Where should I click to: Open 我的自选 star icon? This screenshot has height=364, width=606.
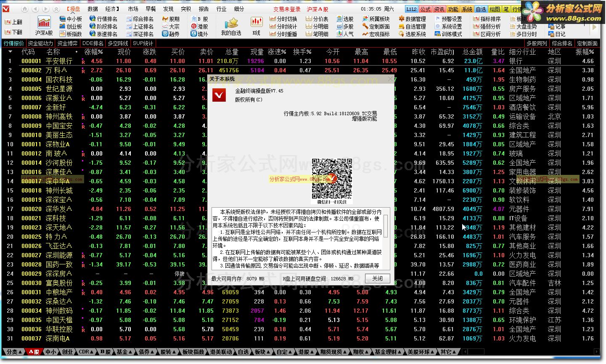(231, 26)
